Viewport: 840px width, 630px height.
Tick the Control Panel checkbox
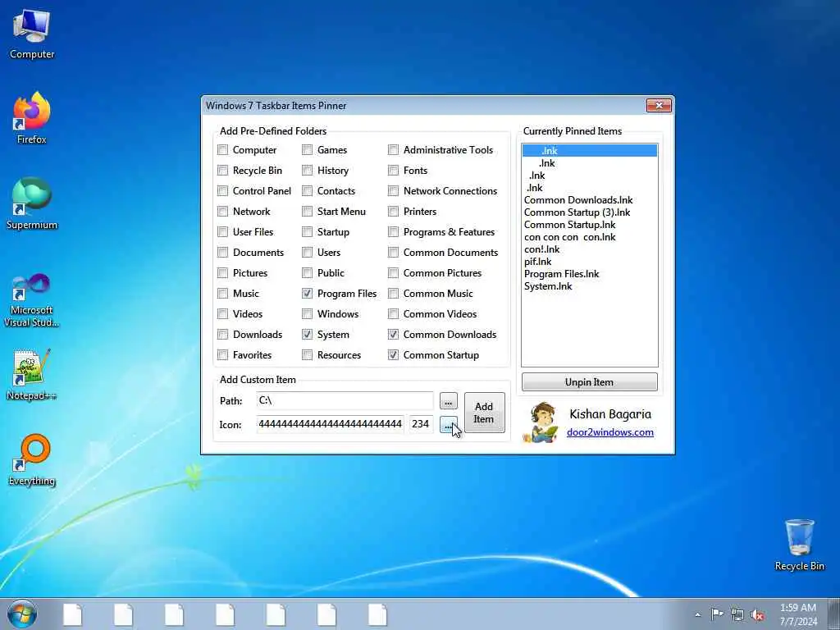pos(223,190)
